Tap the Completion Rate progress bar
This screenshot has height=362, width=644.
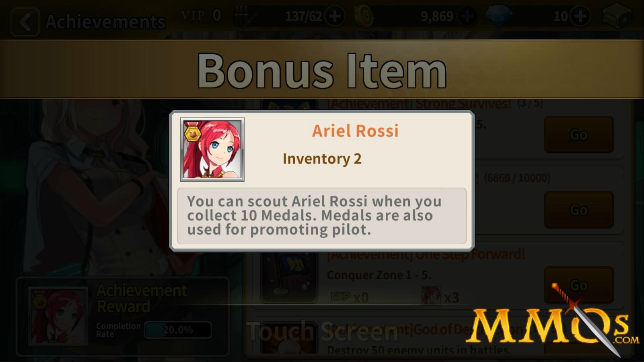pos(178,330)
